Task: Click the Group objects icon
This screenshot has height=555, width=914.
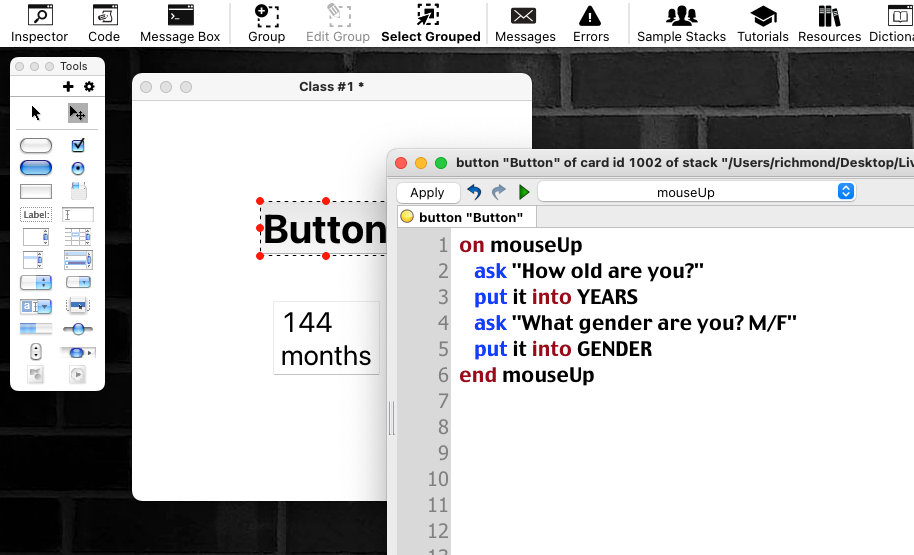Action: [267, 23]
